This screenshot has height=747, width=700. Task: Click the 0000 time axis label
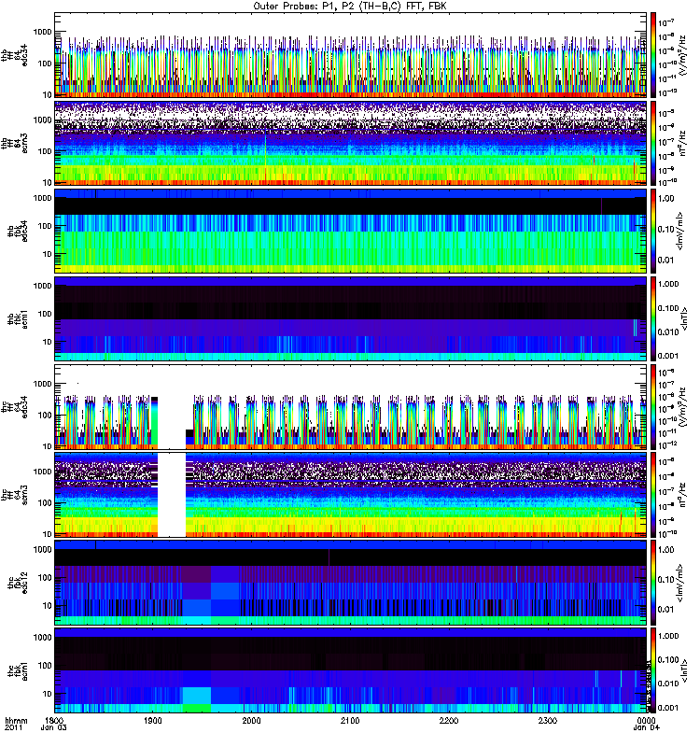pyautogui.click(x=646, y=720)
